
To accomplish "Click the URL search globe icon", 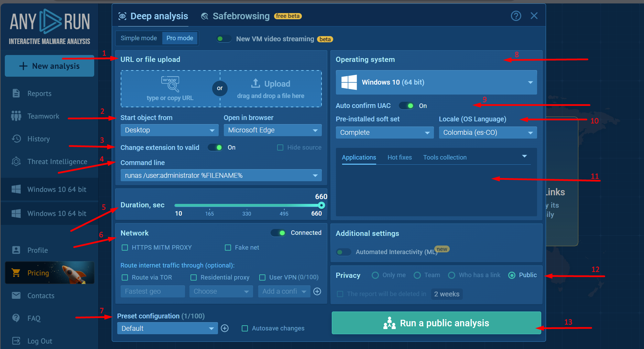I will [170, 84].
